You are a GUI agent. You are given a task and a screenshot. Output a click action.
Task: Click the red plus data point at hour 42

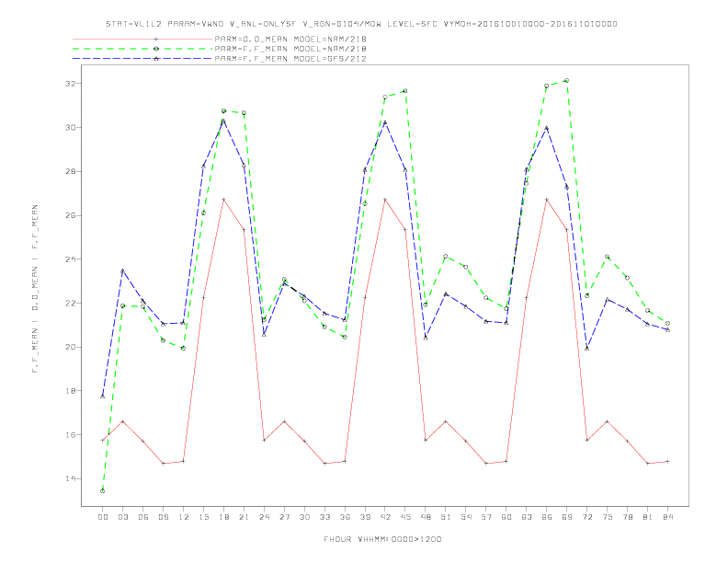point(385,200)
